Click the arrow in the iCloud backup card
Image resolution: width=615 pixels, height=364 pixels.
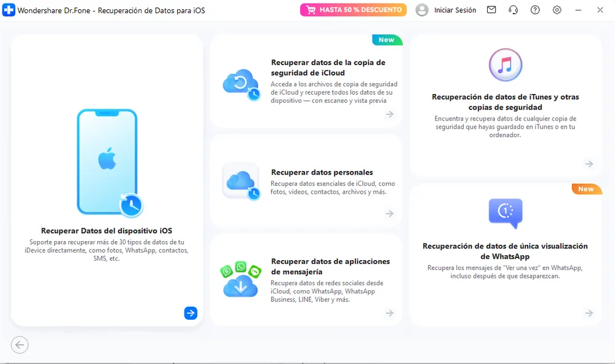click(389, 114)
